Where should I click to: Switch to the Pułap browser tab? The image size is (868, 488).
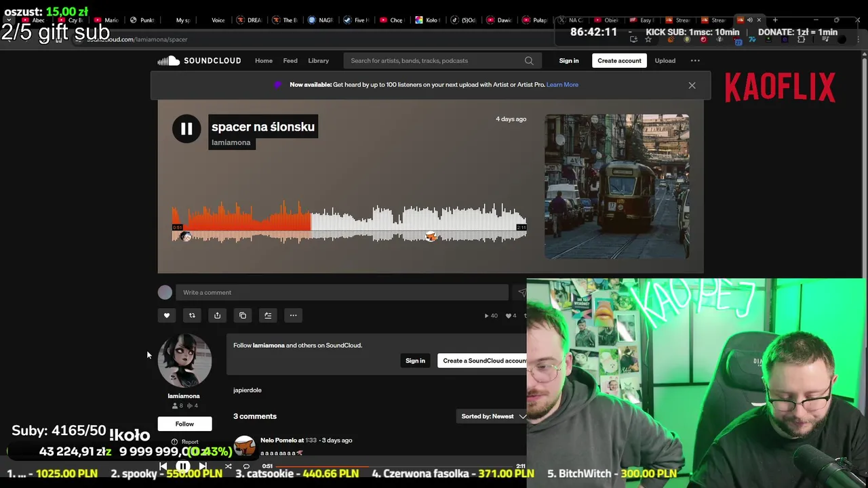[535, 20]
